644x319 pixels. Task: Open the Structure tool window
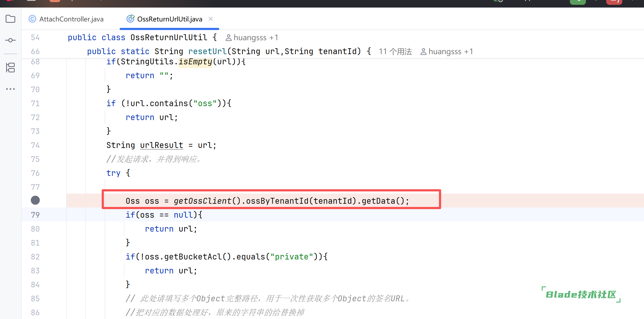(x=10, y=68)
